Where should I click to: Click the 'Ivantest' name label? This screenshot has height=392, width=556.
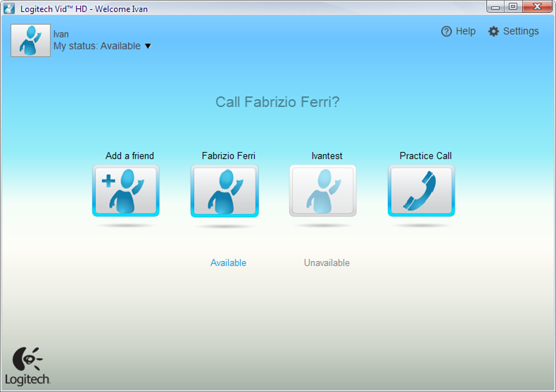pyautogui.click(x=327, y=156)
